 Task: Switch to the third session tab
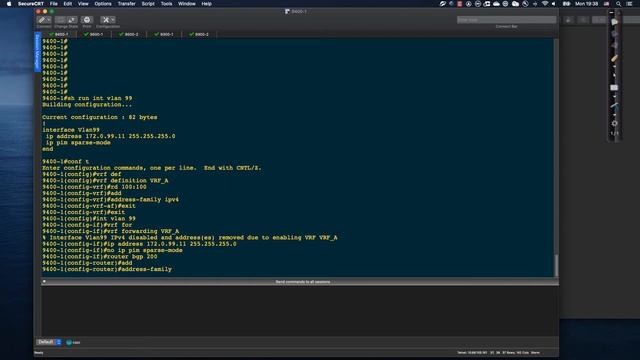(x=129, y=34)
